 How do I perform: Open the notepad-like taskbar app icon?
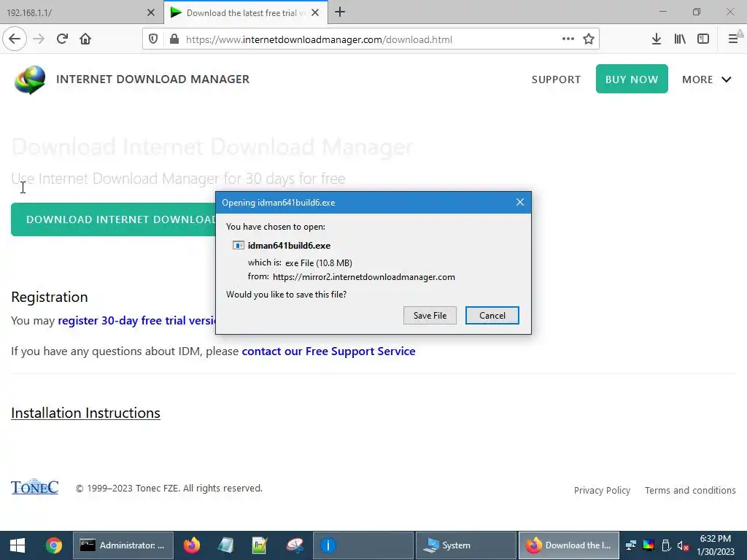click(226, 545)
